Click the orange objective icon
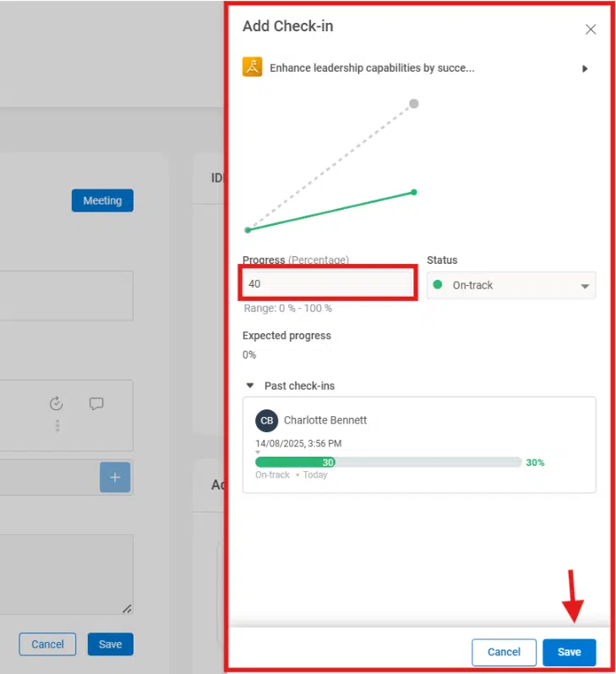Image resolution: width=616 pixels, height=674 pixels. [252, 67]
